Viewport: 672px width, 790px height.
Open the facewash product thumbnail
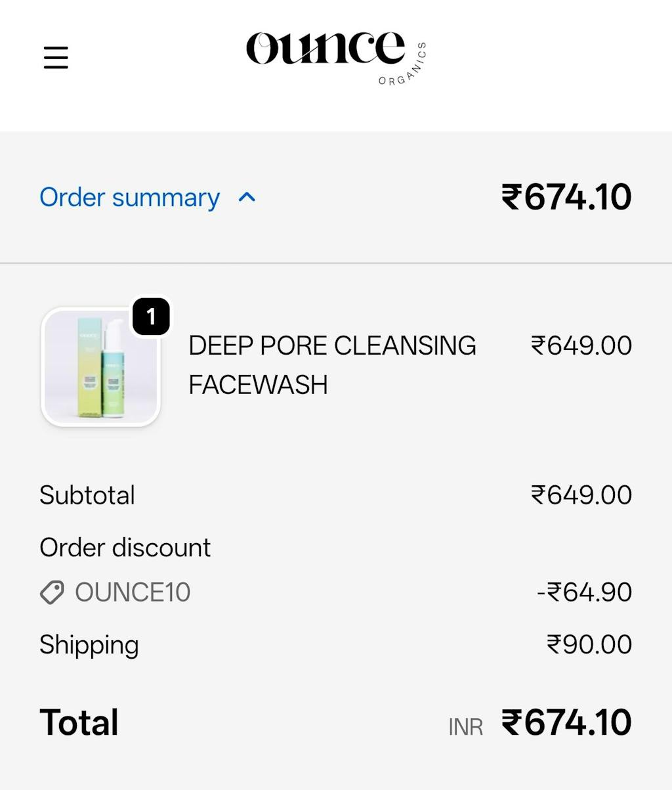tap(100, 368)
